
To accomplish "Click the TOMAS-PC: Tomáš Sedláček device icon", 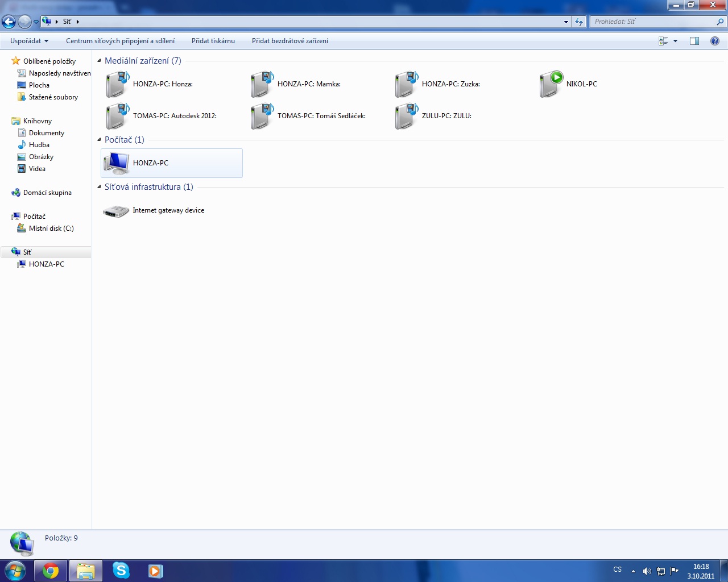I will (x=262, y=116).
